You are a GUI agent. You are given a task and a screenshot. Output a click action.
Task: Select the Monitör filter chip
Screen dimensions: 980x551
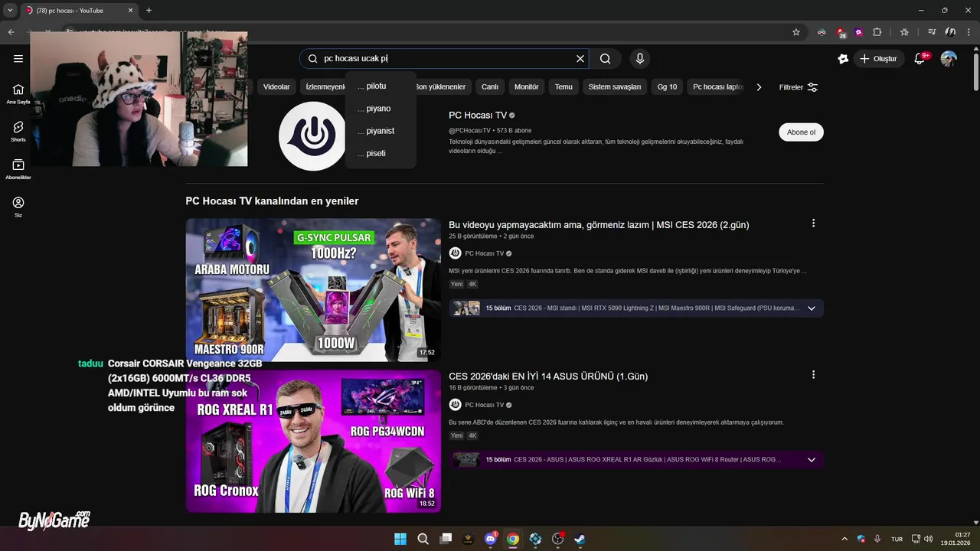(x=527, y=87)
